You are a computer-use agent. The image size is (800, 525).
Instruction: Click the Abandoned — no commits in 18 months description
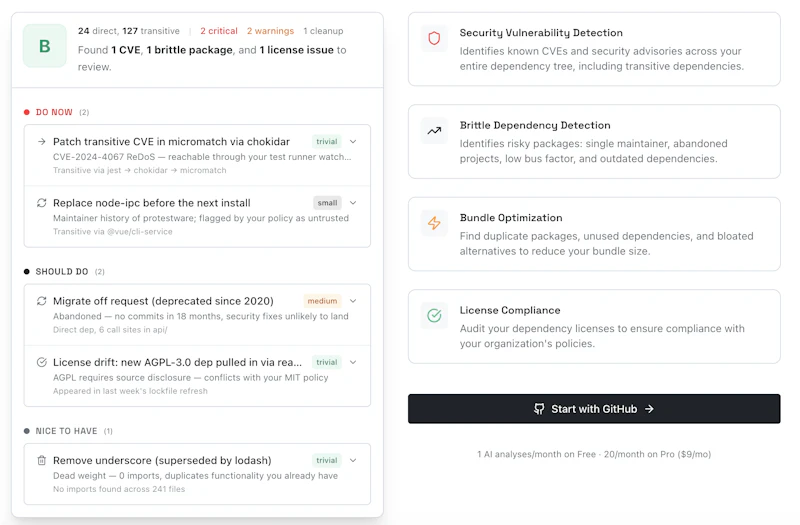point(201,316)
